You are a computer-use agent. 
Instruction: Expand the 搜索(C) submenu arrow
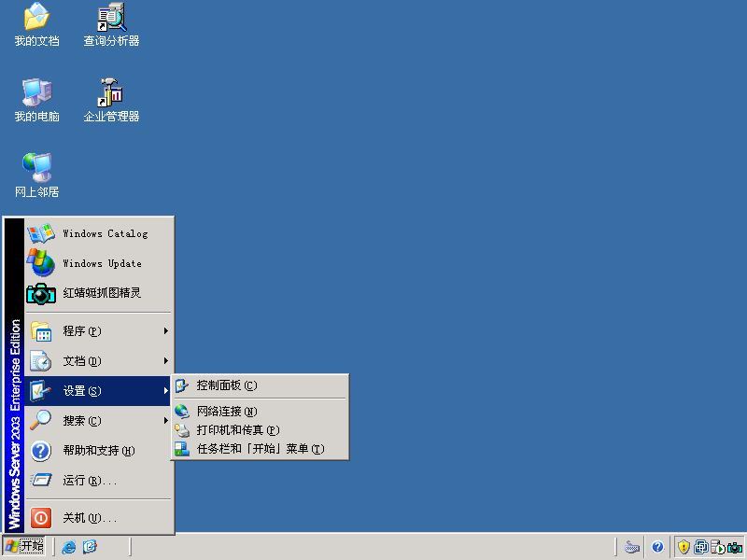point(165,421)
